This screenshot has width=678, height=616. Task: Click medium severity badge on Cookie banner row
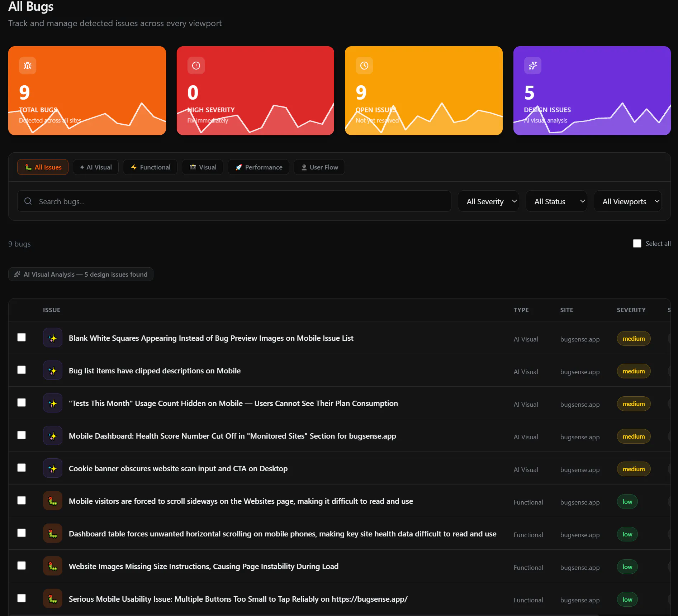point(634,469)
